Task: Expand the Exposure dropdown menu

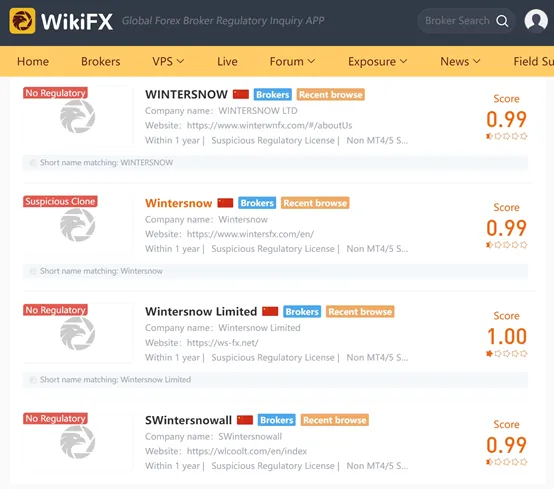Action: click(377, 61)
